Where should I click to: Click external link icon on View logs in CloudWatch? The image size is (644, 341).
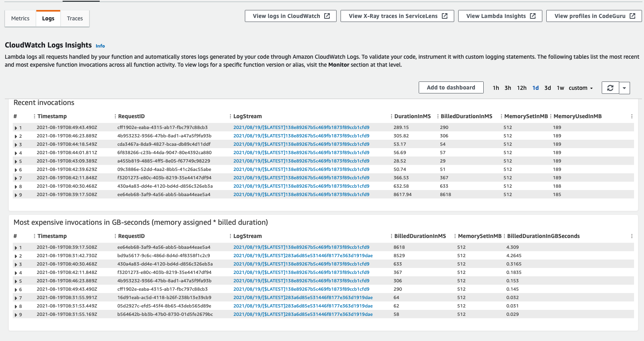[x=327, y=16]
